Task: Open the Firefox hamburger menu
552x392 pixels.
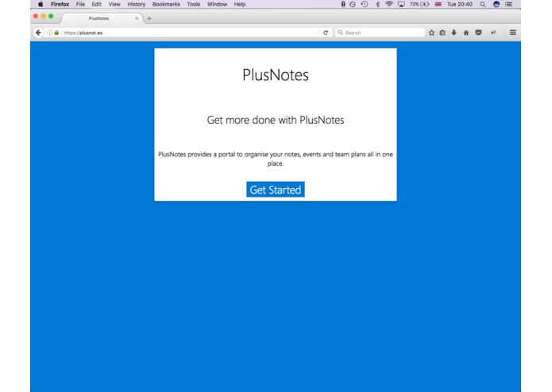Action: (x=513, y=33)
